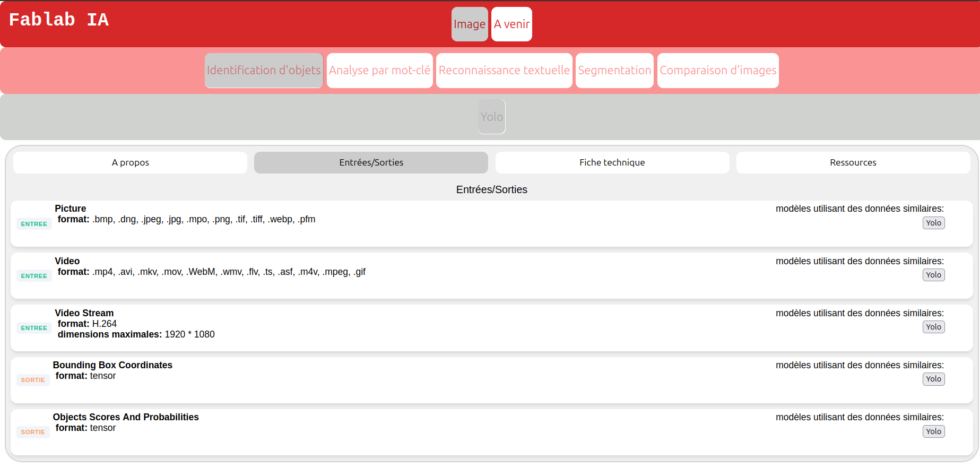The width and height of the screenshot is (980, 467).
Task: Click Yolo button in Video row
Action: (x=934, y=275)
